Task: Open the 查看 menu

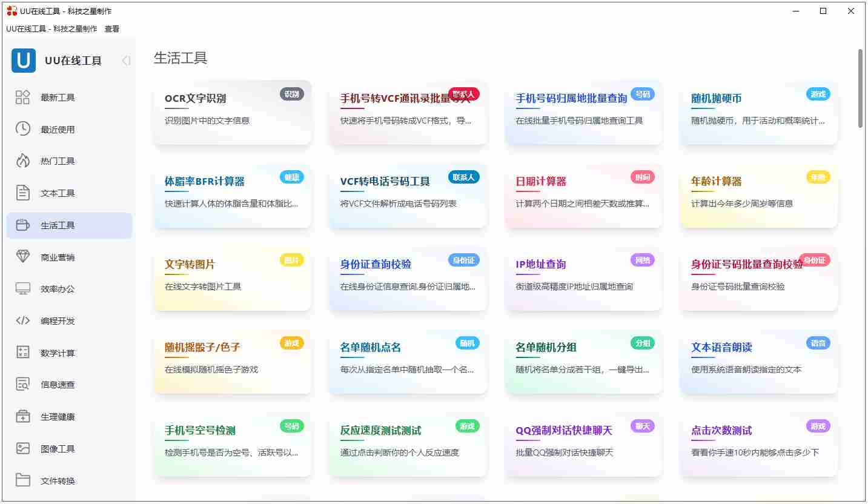Action: point(112,28)
